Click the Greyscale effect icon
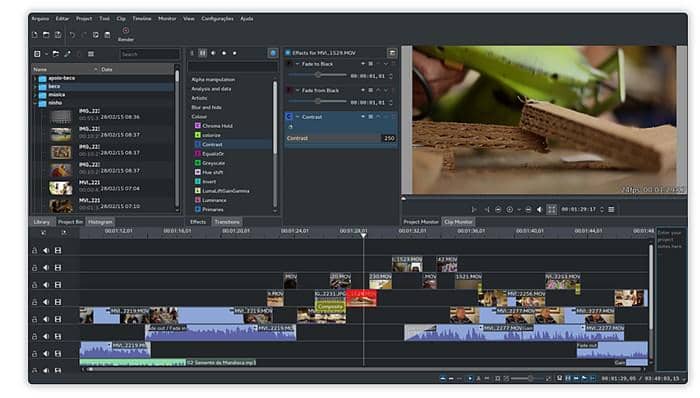 click(x=198, y=163)
